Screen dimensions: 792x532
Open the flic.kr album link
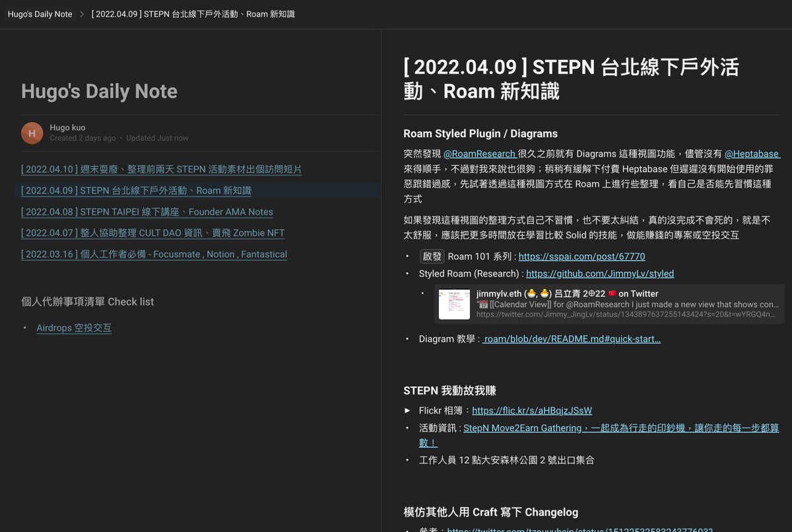point(531,411)
